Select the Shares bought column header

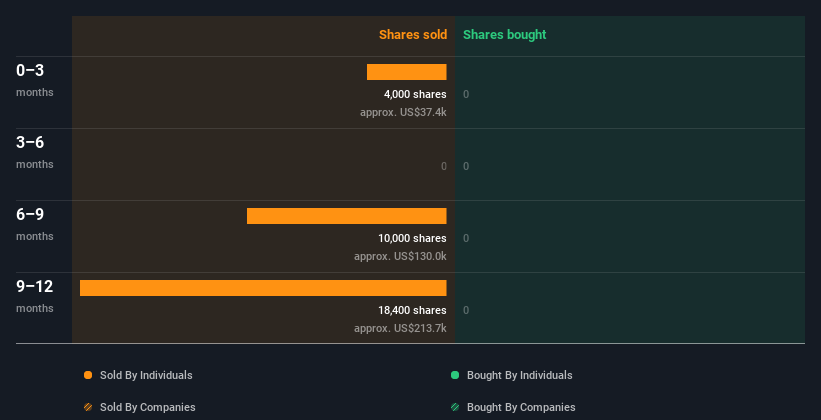tap(504, 35)
